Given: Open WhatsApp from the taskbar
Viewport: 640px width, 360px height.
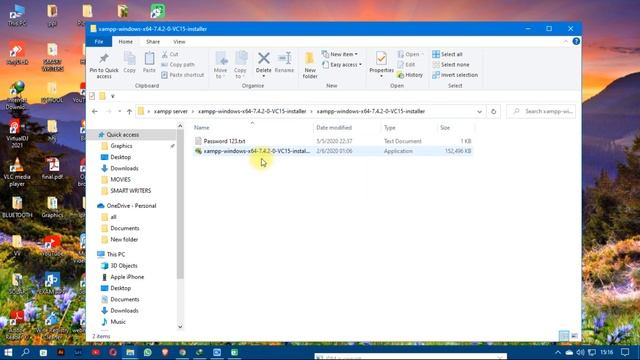Looking at the screenshot, I should pyautogui.click(x=147, y=352).
